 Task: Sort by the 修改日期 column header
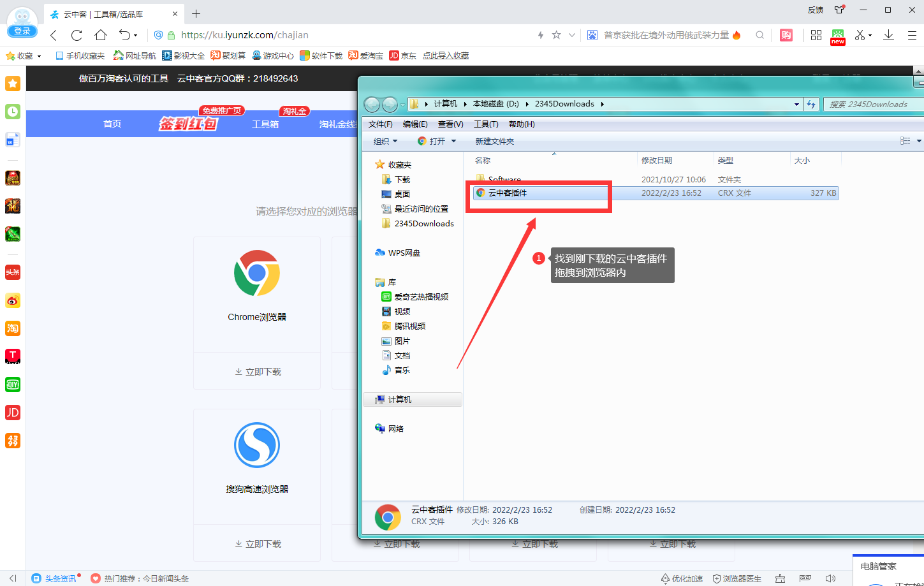click(x=657, y=160)
